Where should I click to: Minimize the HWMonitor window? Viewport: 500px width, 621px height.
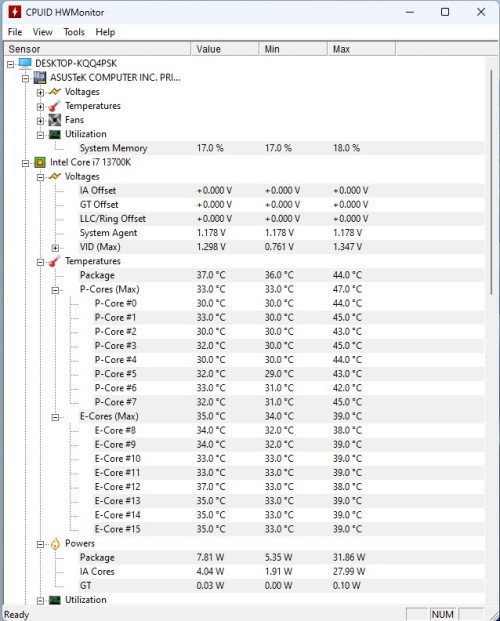[410, 12]
